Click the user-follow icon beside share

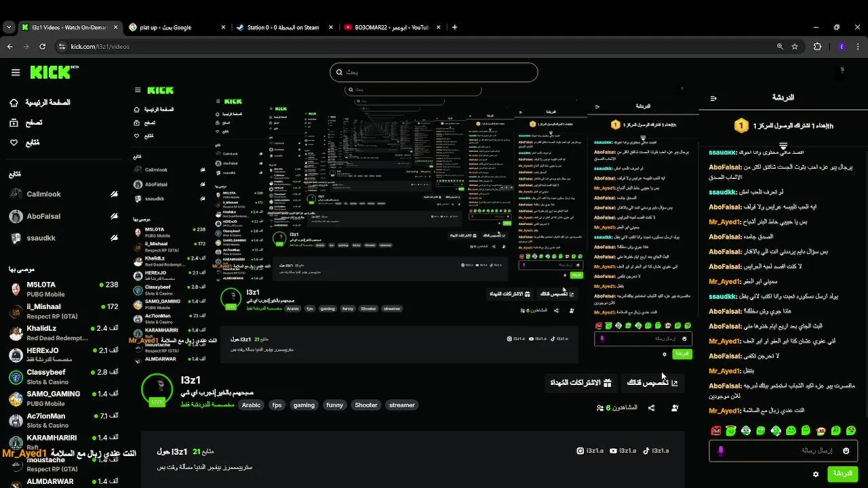(675, 408)
